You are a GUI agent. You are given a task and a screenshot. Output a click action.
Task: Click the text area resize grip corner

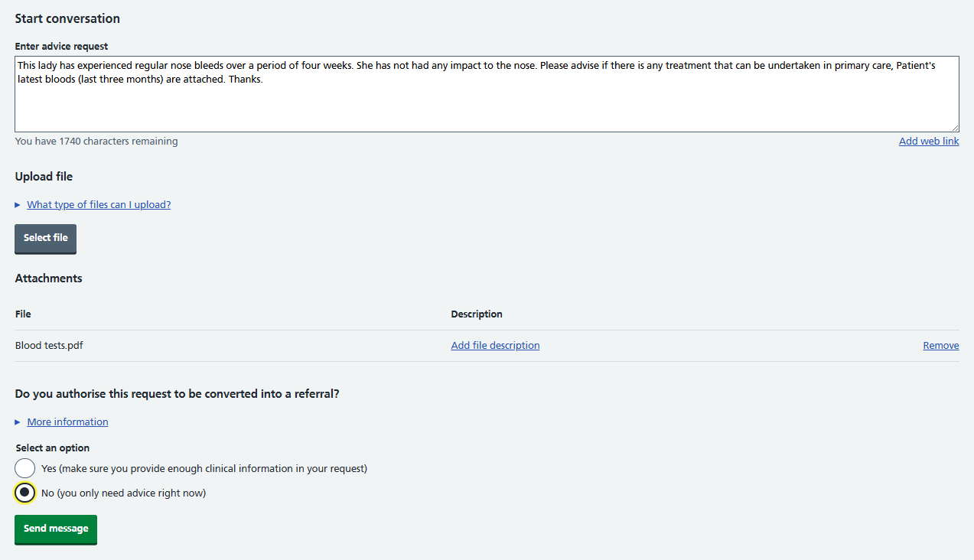pos(955,128)
